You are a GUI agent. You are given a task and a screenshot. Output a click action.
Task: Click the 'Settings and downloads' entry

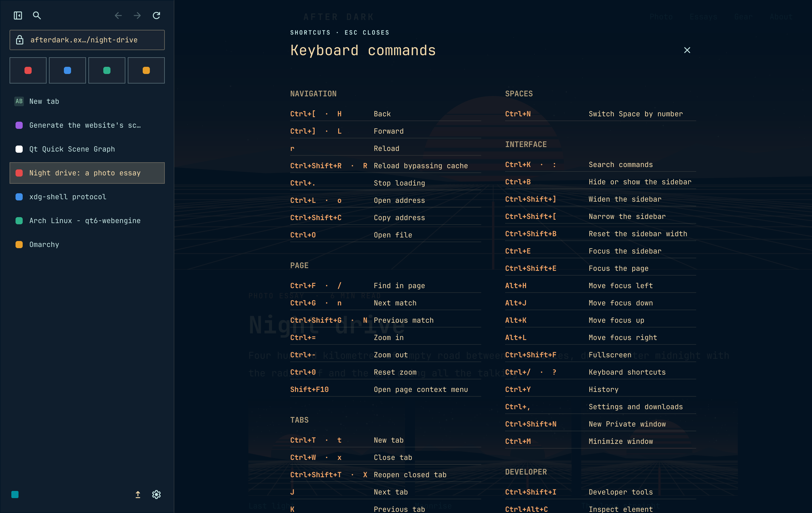click(600, 407)
